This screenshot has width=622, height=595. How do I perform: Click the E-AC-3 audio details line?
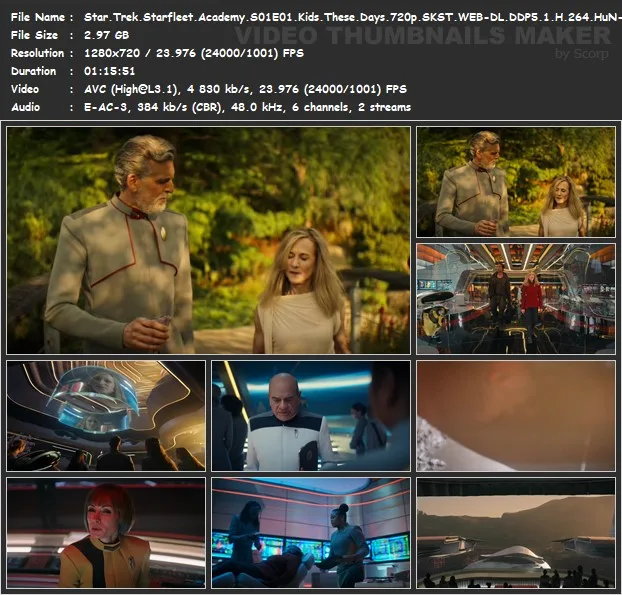pyautogui.click(x=247, y=107)
